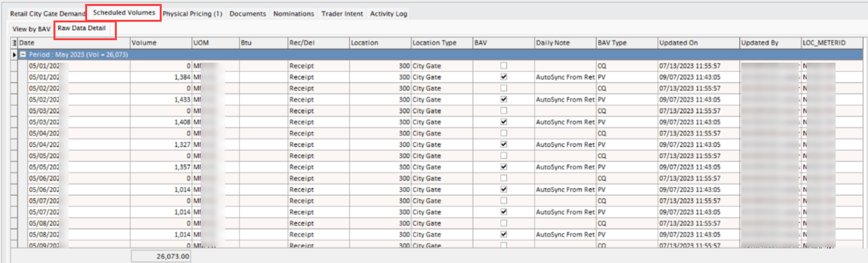
Task: Select the 1,357 volume cell
Action: coord(161,167)
